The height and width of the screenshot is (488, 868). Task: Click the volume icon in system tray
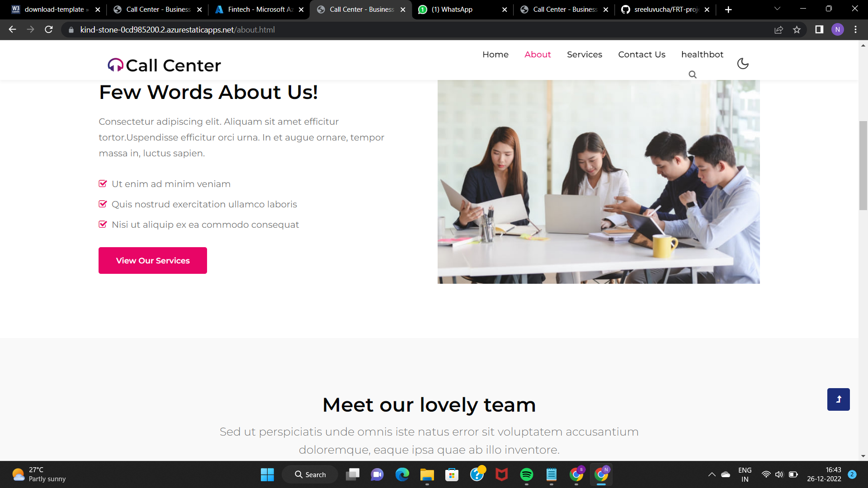[779, 474]
